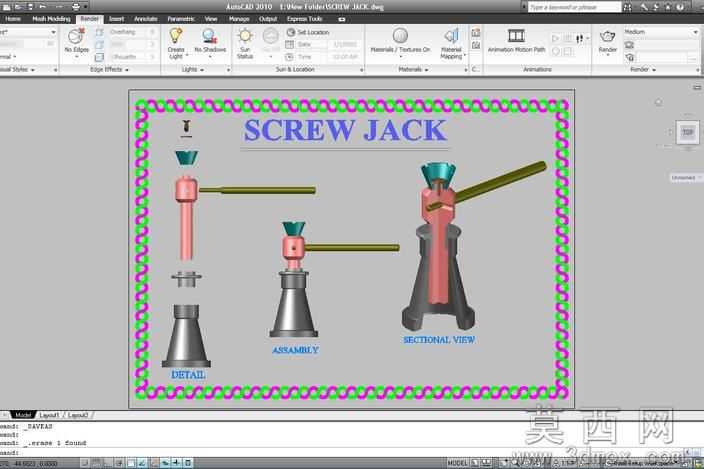Click the Material Mapping icon
Image resolution: width=704 pixels, height=469 pixels.
(x=451, y=36)
